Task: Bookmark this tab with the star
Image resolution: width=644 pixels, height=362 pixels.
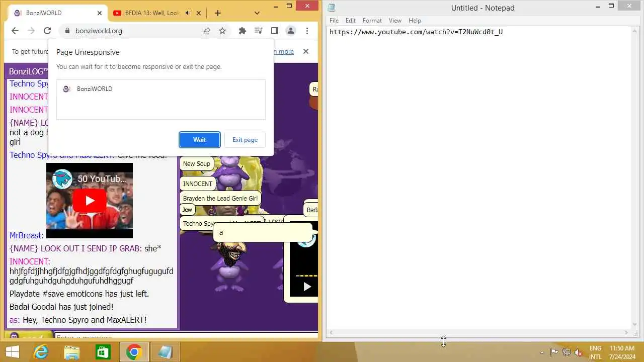Action: 222,31
